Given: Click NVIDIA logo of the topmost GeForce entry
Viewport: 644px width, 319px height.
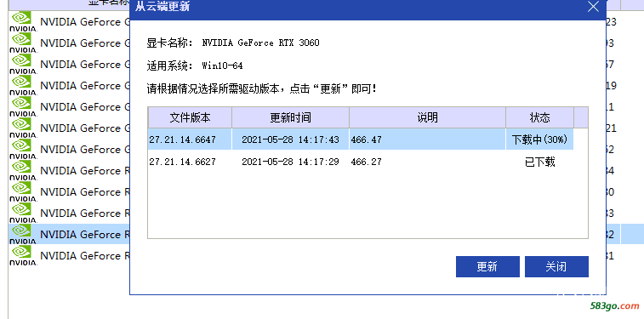Looking at the screenshot, I should pyautogui.click(x=24, y=22).
